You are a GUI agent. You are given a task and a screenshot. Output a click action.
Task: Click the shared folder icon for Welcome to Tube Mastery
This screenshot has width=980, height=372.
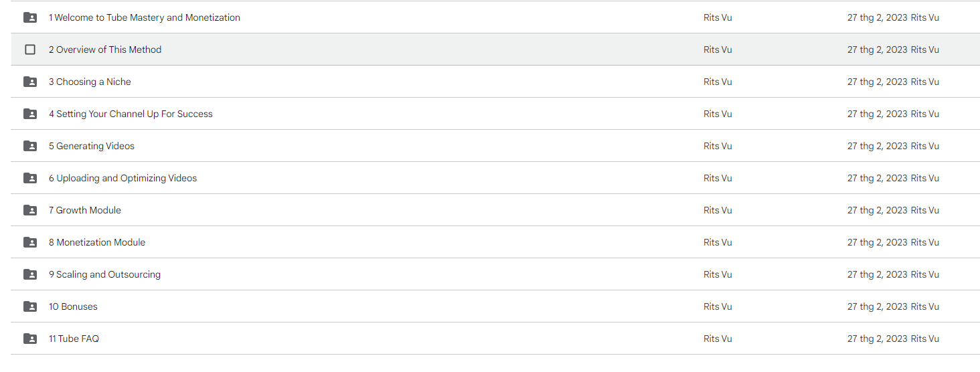(x=30, y=17)
